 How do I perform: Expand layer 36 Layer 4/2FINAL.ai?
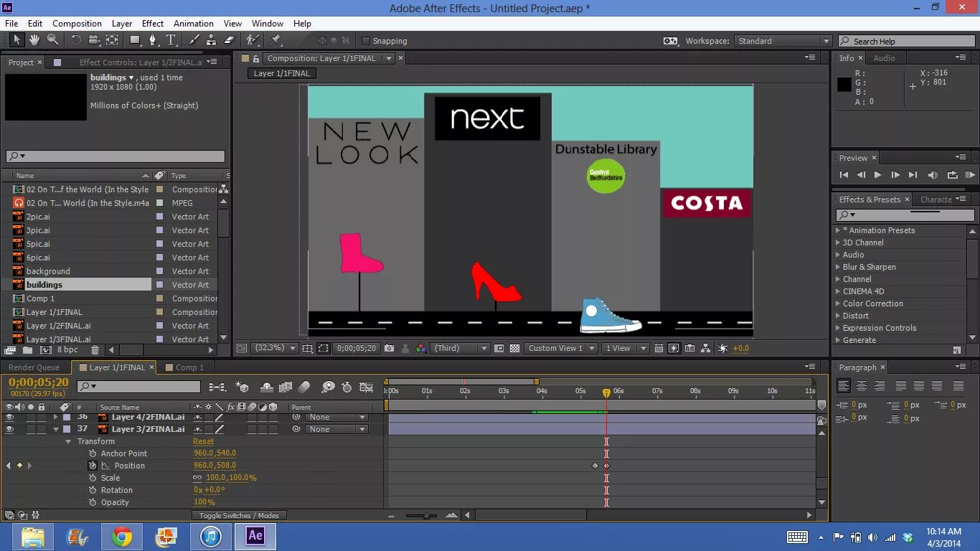click(56, 417)
